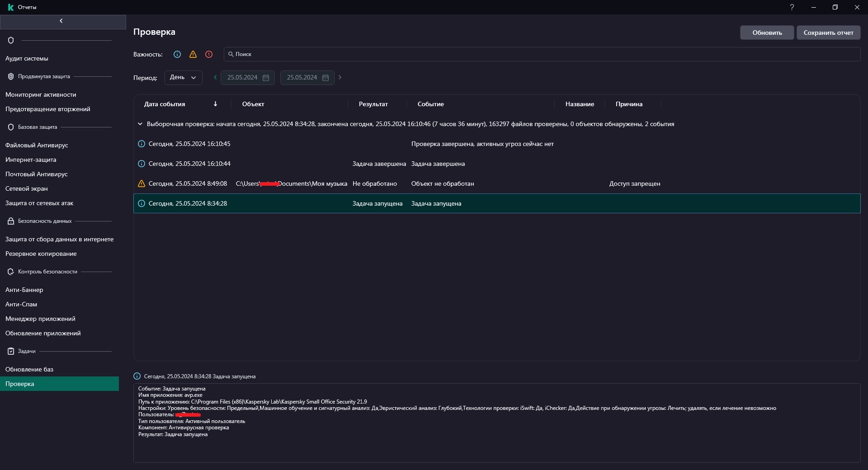Image resolution: width=868 pixels, height=470 pixels.
Task: Toggle the warning importance filter icon
Action: (193, 54)
